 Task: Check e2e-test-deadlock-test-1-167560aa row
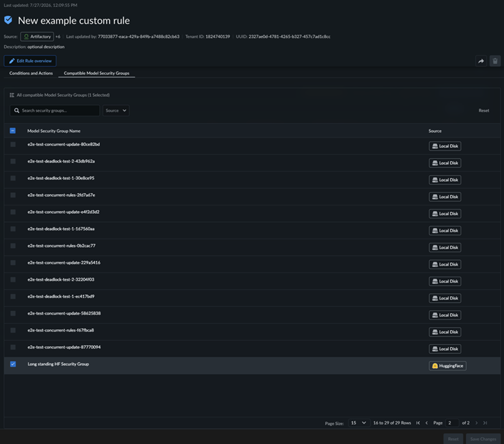[x=13, y=229]
